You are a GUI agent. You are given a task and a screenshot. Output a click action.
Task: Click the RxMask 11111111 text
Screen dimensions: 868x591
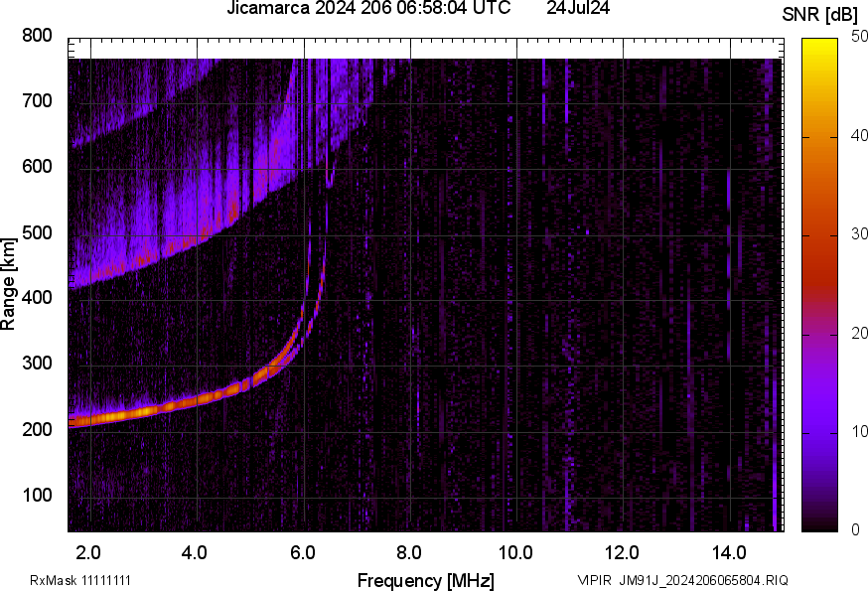(80, 580)
